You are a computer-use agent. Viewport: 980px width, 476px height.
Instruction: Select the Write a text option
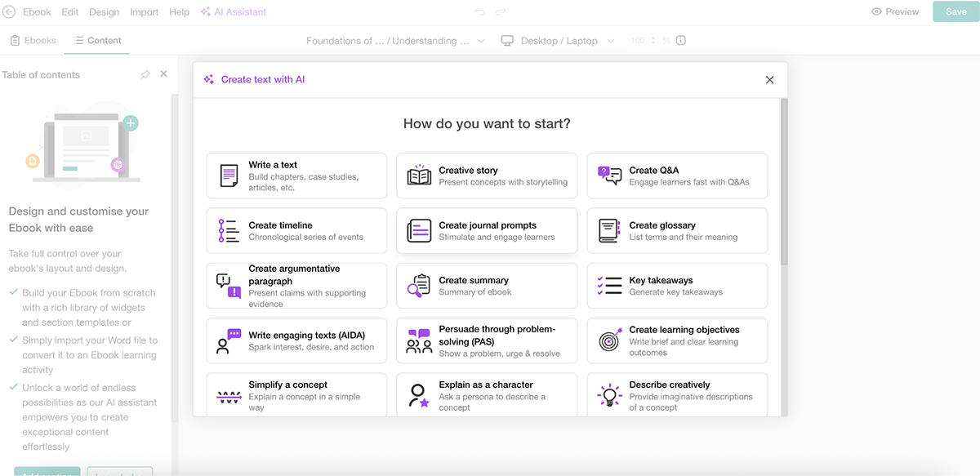296,175
